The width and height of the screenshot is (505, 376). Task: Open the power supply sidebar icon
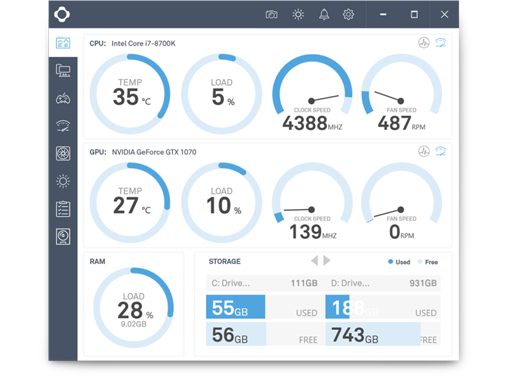coord(63,236)
